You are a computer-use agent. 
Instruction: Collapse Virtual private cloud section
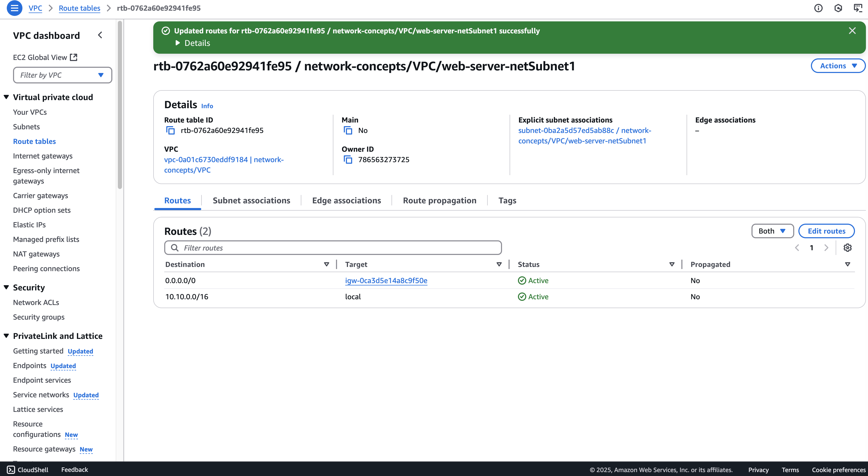point(6,97)
